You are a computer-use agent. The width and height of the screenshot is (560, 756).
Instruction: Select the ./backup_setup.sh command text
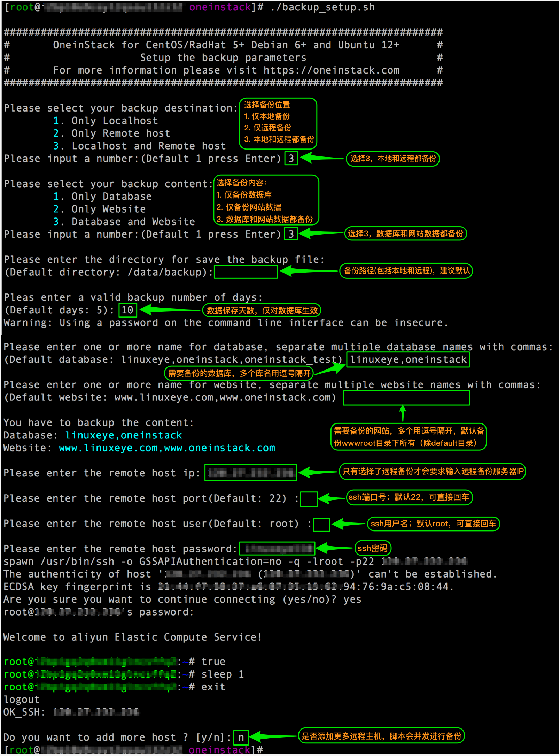321,7
